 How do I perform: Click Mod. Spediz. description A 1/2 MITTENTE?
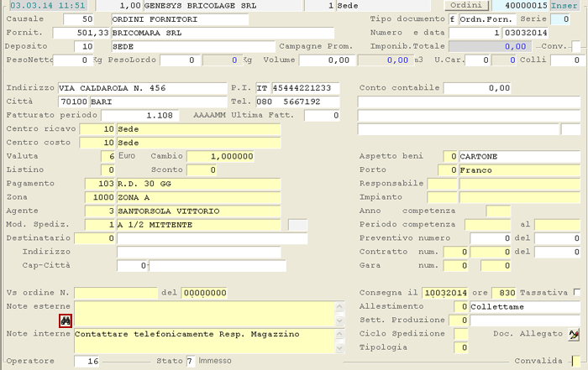point(198,225)
